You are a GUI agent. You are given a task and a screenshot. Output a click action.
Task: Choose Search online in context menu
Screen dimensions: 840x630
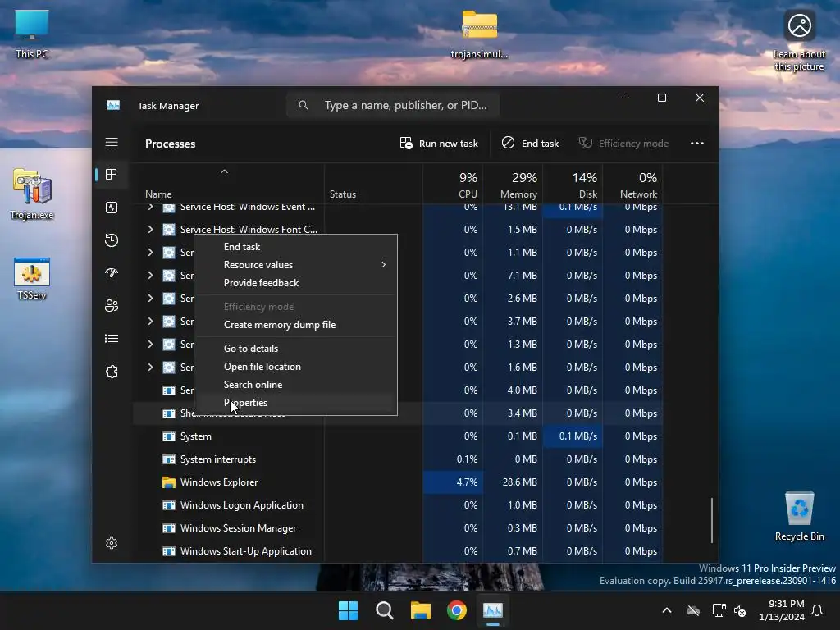[x=295, y=385]
